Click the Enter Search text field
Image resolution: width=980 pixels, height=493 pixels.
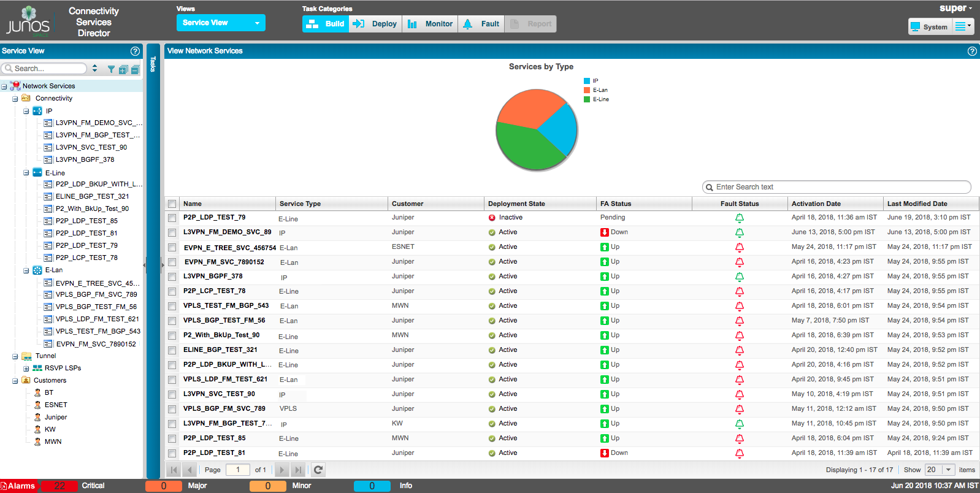pyautogui.click(x=836, y=187)
